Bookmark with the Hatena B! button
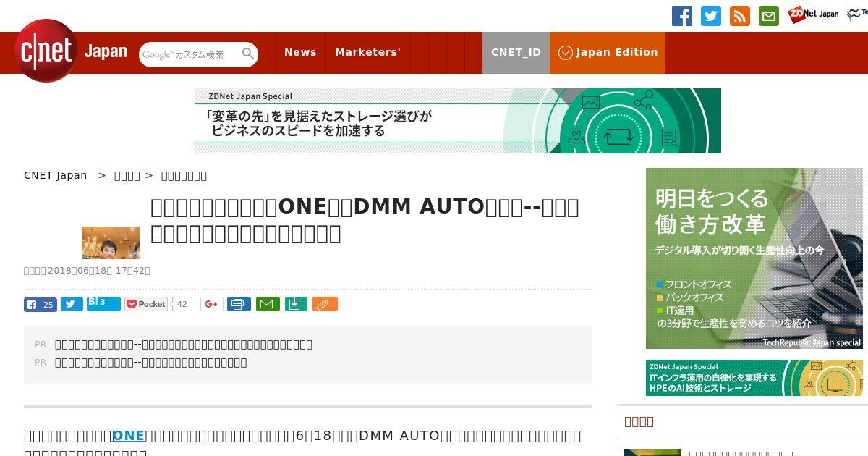The height and width of the screenshot is (456, 868). (x=103, y=304)
